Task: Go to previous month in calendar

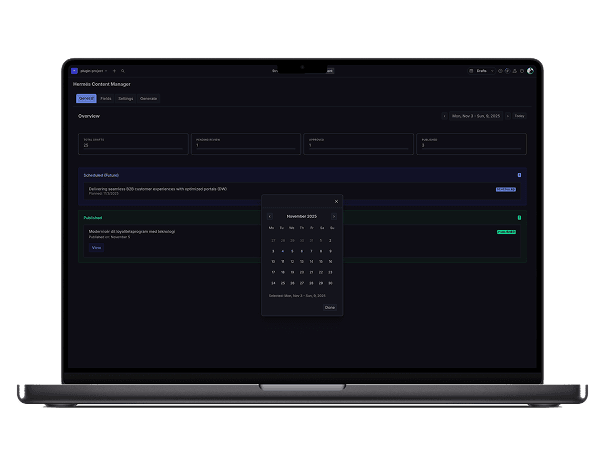Action: pyautogui.click(x=269, y=216)
